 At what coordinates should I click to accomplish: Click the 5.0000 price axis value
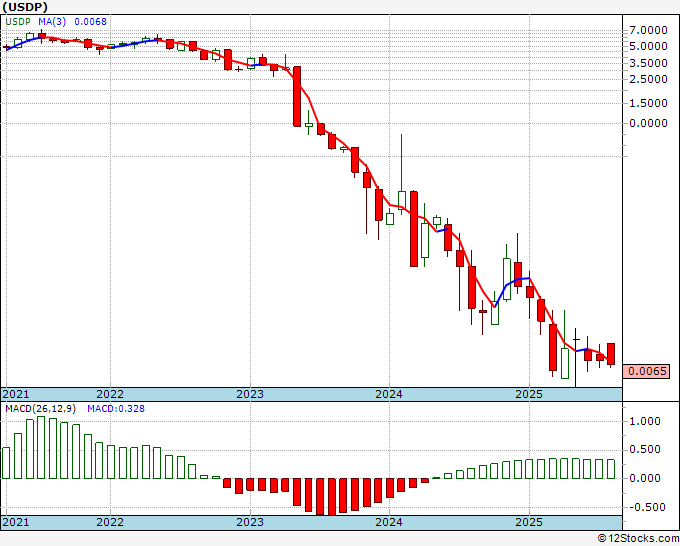coord(648,46)
